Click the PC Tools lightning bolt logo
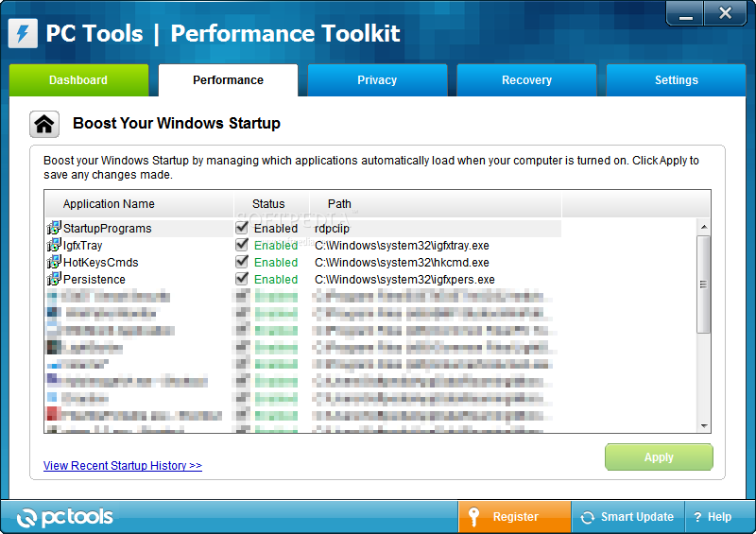Image resolution: width=756 pixels, height=534 pixels. [x=23, y=33]
